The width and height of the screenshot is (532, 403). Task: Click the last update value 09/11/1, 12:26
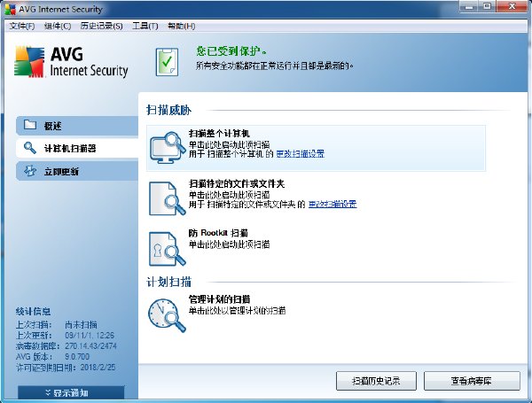coord(90,335)
